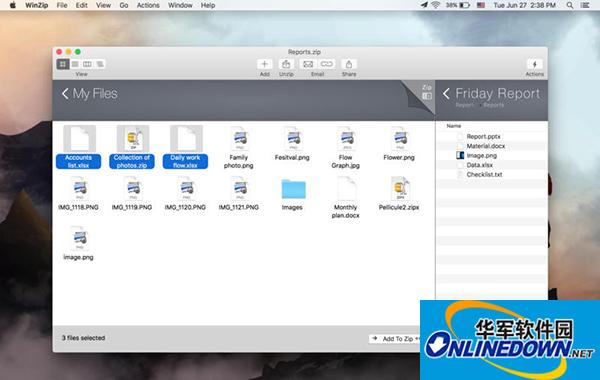Open Notification Center icon

point(585,5)
